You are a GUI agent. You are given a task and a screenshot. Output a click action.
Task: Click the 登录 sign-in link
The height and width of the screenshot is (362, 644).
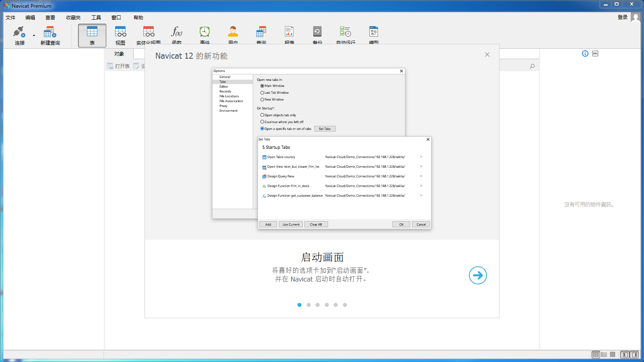623,17
